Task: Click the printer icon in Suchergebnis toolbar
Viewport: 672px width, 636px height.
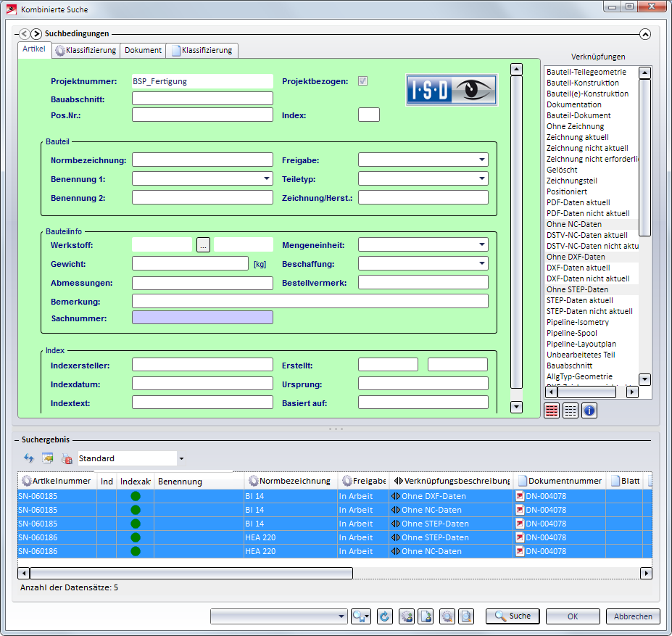Action: pyautogui.click(x=67, y=458)
